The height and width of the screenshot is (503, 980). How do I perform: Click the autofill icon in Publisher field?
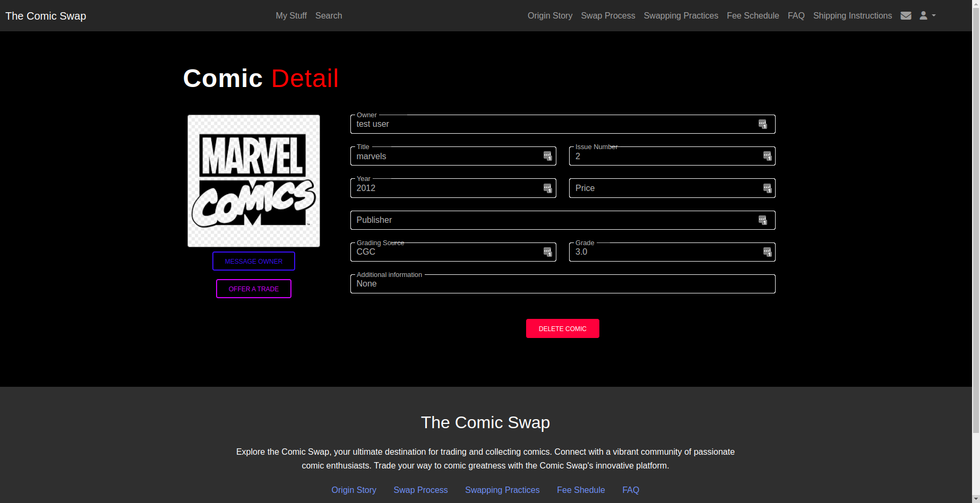click(762, 220)
